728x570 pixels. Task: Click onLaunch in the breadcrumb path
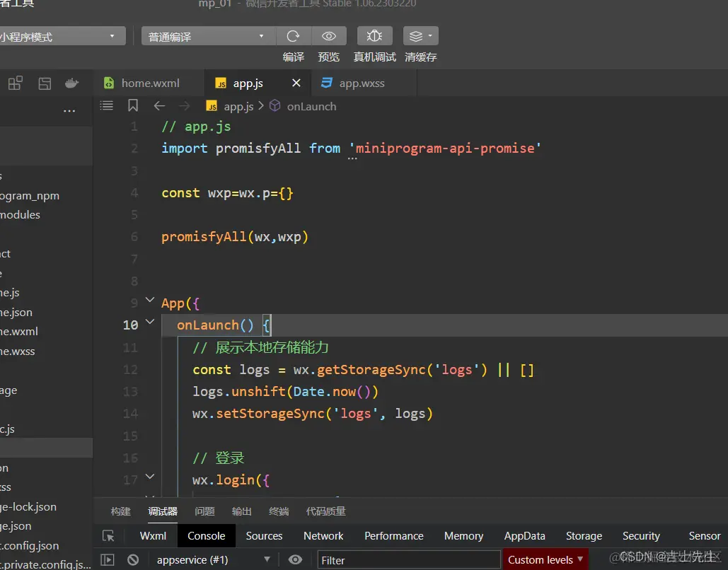[x=311, y=106]
